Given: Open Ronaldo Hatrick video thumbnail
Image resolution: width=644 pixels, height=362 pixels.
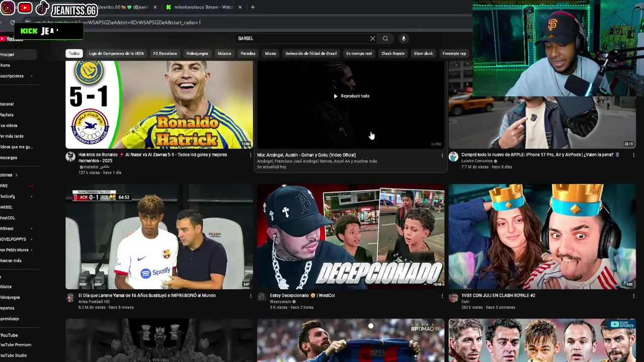Looking at the screenshot, I should [159, 105].
